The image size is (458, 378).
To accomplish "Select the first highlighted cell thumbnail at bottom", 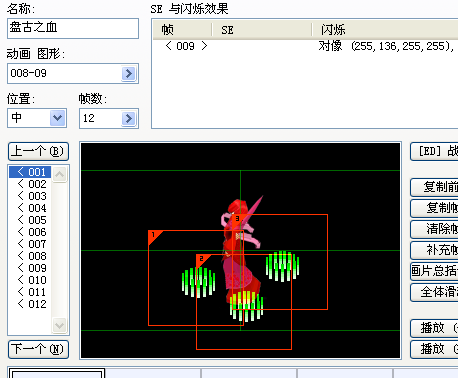I will pos(57,373).
